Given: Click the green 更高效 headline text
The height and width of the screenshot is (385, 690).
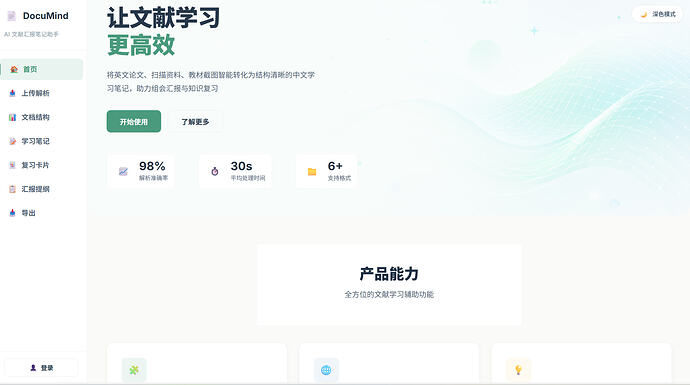Looking at the screenshot, I should (x=141, y=45).
